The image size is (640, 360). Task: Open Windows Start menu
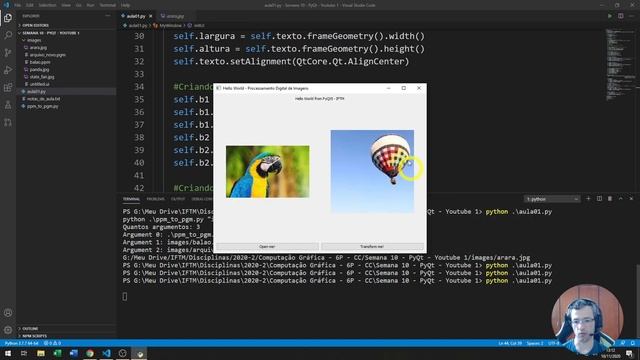point(8,353)
